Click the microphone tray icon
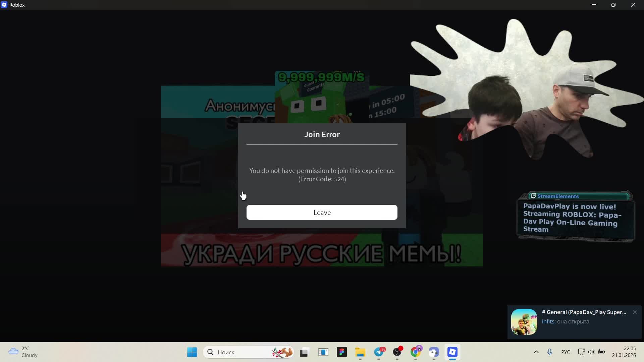 tap(549, 352)
